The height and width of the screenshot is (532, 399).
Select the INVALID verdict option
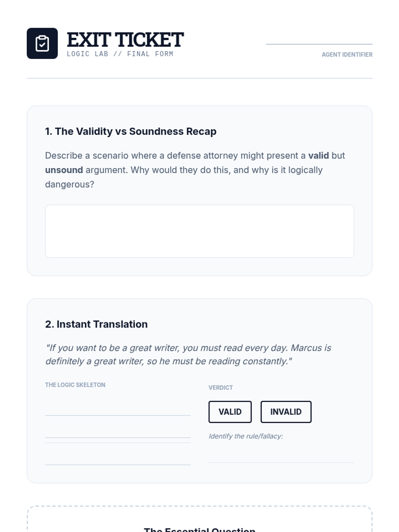[x=286, y=412]
